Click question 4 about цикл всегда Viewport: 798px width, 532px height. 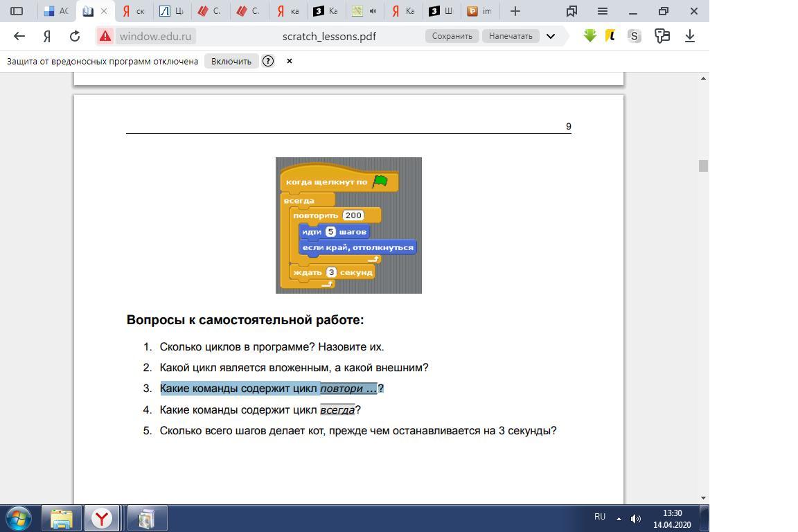click(x=260, y=410)
